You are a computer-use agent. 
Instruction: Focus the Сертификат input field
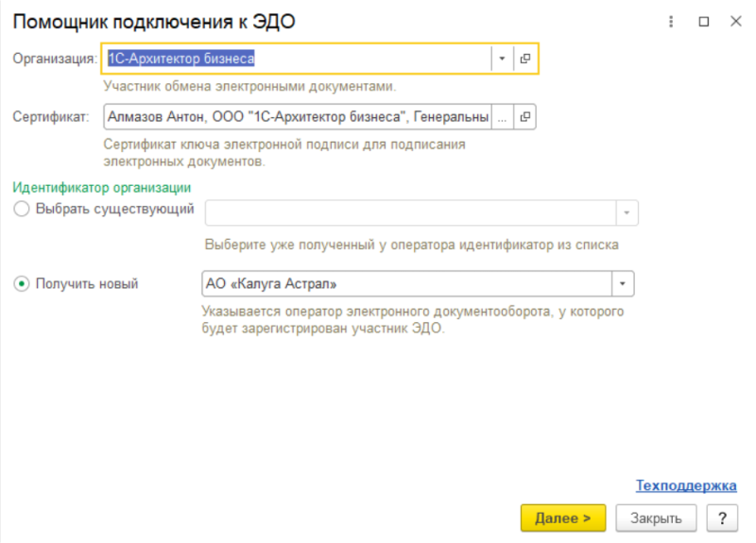298,117
